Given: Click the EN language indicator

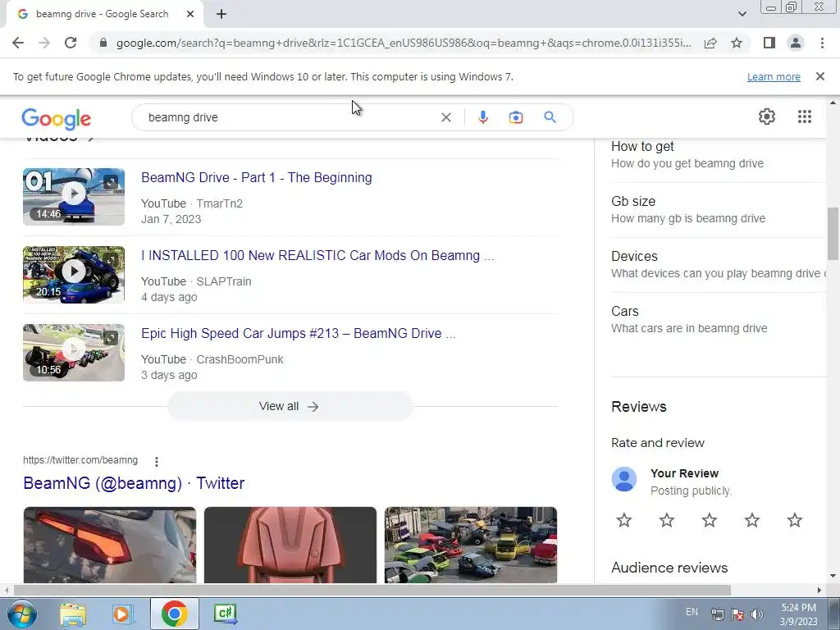Looking at the screenshot, I should [692, 612].
